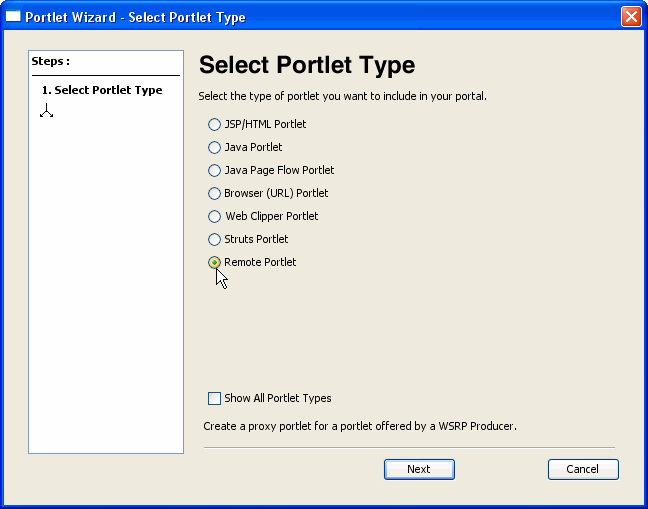Click the WSRP Producer description text
This screenshot has height=509, width=648.
[x=359, y=426]
